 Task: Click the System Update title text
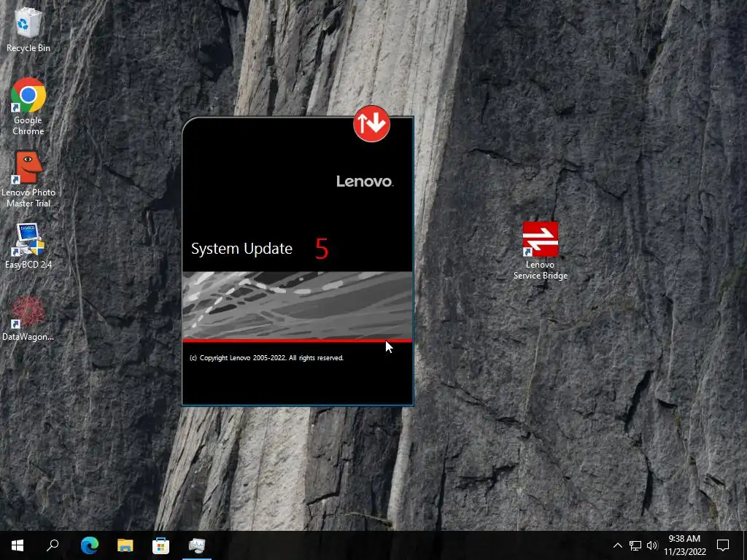[241, 249]
